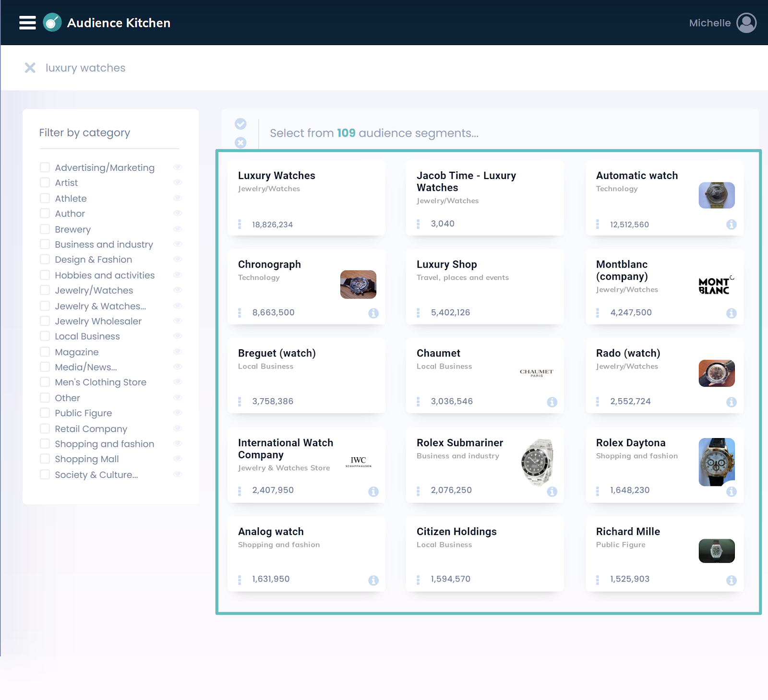Show info for Chaumet segment
The width and height of the screenshot is (768, 700).
tap(552, 402)
